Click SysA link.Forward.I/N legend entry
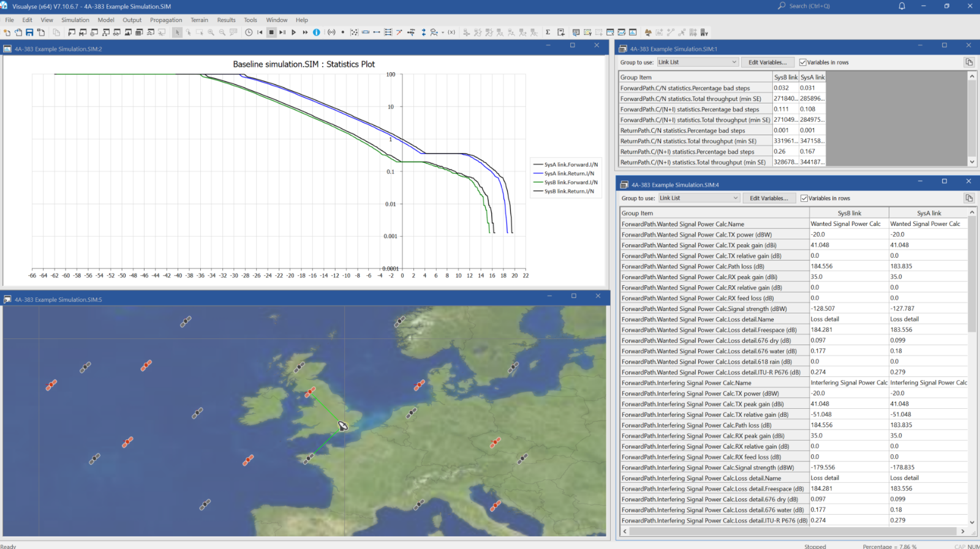This screenshot has height=549, width=980. tap(565, 165)
